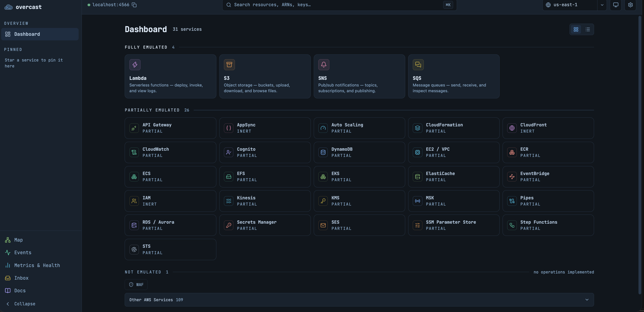
Task: Click the region selector chevron arrow
Action: point(602,5)
